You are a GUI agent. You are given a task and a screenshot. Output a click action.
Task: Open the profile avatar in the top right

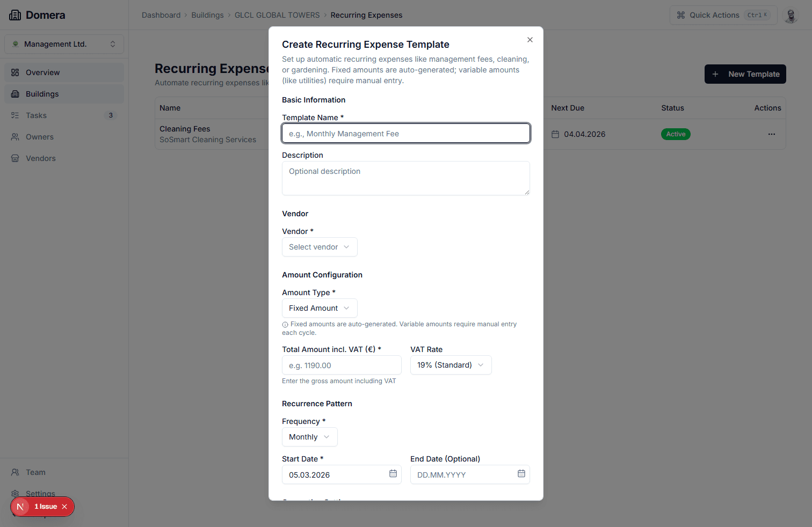coord(791,15)
